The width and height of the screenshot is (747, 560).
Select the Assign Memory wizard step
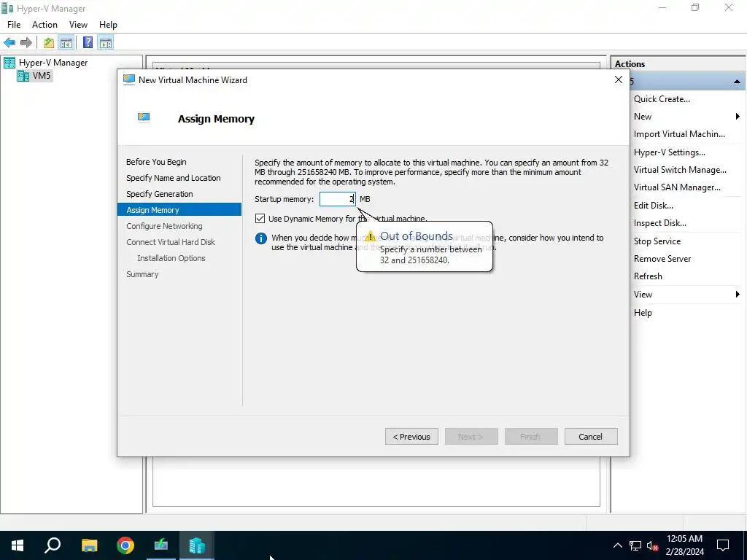[x=179, y=210]
